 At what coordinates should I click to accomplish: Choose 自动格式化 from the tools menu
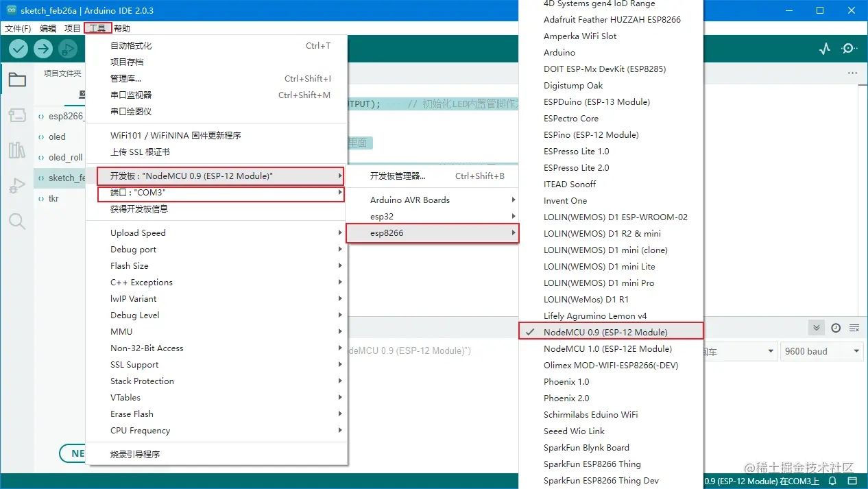pos(217,46)
